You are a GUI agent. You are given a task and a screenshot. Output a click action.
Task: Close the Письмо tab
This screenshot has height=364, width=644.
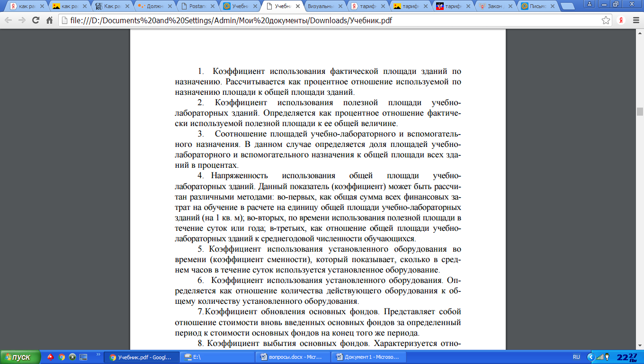[553, 7]
